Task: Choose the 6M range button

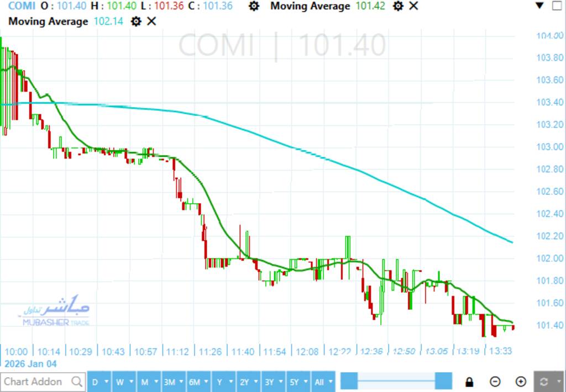Action: point(195,382)
